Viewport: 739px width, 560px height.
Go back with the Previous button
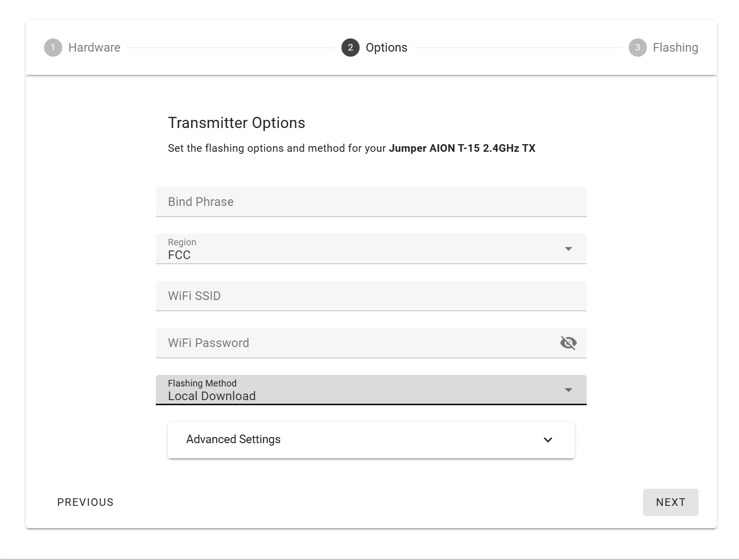85,502
